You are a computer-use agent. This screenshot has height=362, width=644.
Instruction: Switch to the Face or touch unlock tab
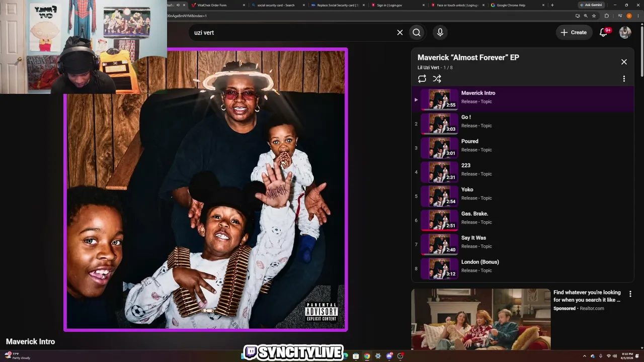click(457, 5)
